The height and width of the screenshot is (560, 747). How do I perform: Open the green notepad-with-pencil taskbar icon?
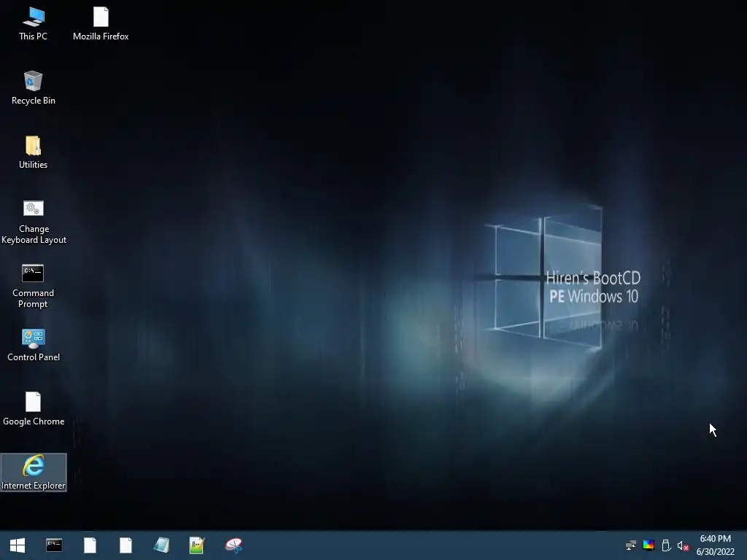[x=197, y=545]
